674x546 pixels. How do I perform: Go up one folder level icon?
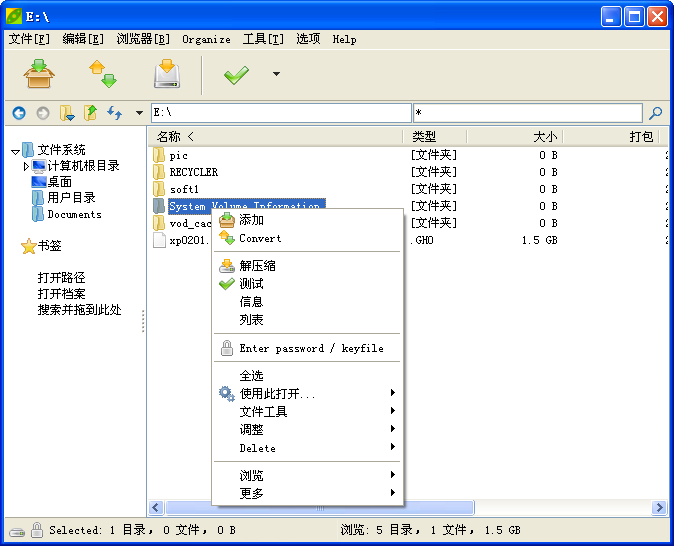coord(91,113)
